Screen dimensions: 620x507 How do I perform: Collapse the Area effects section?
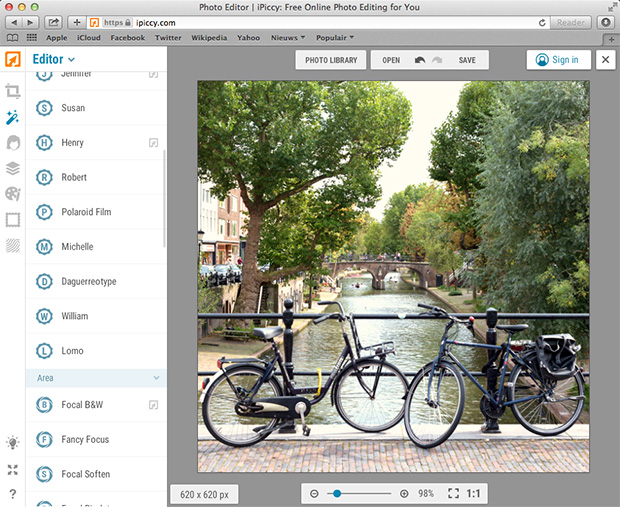pos(96,378)
